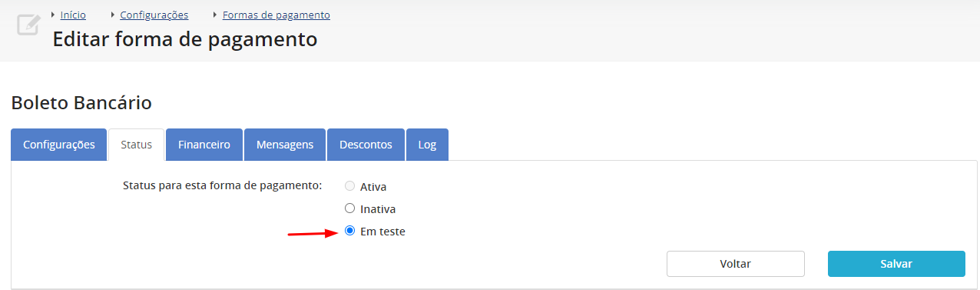Open the Mensagens tab
The width and height of the screenshot is (980, 290).
[285, 145]
